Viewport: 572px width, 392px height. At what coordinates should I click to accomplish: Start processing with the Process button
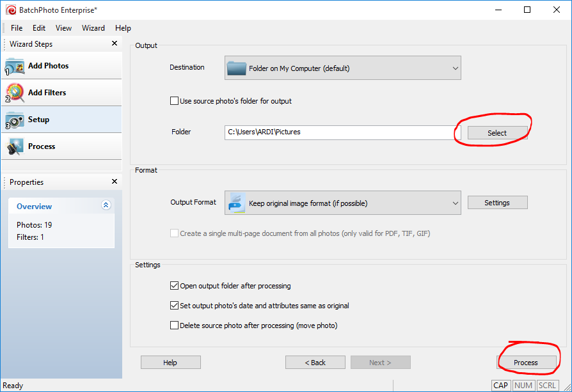(x=527, y=362)
